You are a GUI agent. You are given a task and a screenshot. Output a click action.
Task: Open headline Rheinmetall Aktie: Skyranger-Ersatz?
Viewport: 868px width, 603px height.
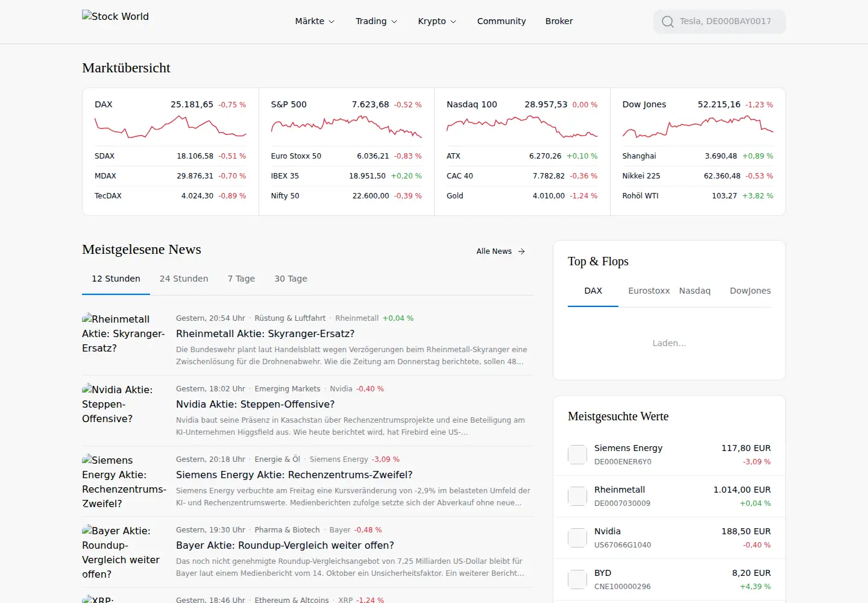point(265,333)
